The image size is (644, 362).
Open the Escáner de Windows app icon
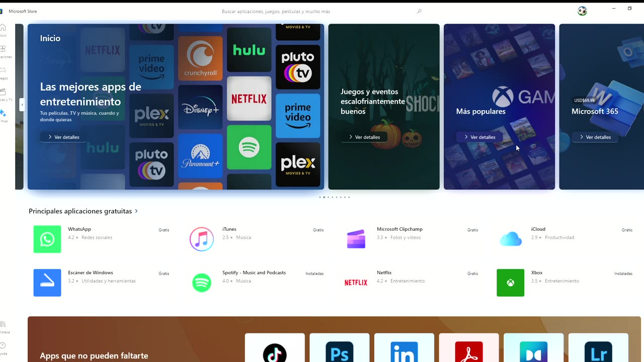point(47,283)
